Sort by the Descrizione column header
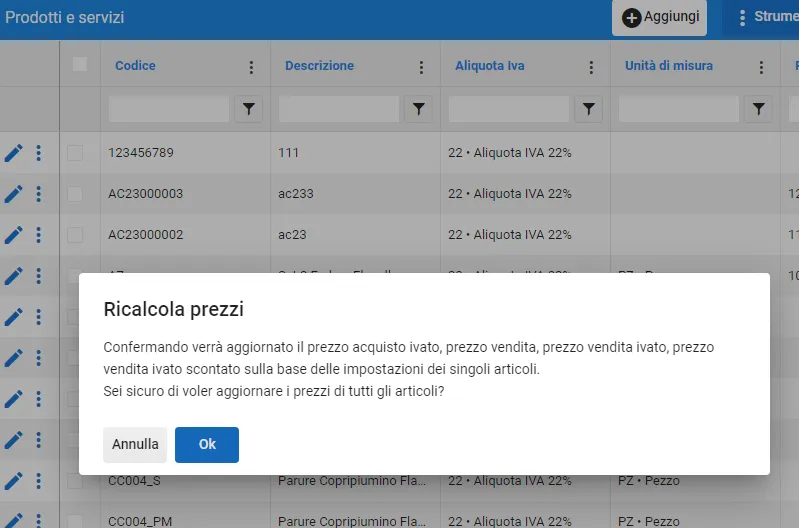 tap(319, 66)
